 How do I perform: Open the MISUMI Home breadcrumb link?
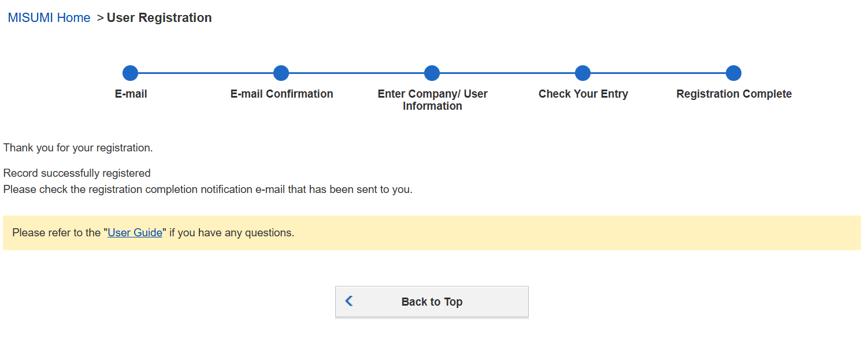pyautogui.click(x=49, y=18)
